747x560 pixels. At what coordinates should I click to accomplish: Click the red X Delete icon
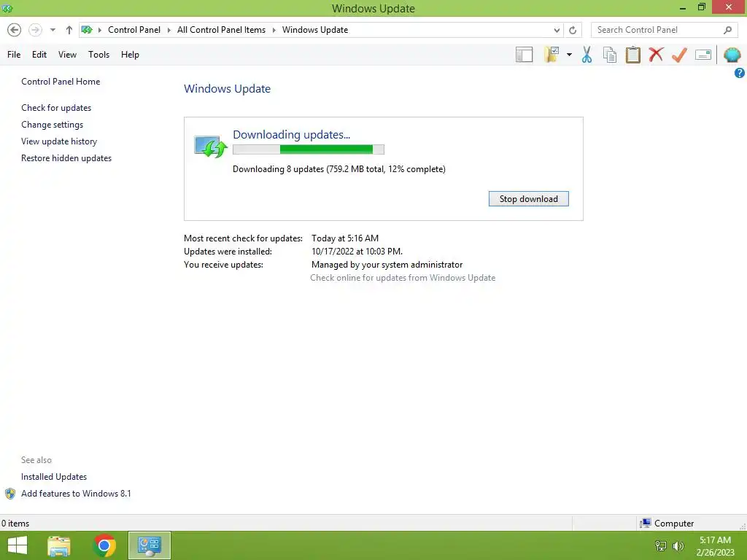pos(656,54)
